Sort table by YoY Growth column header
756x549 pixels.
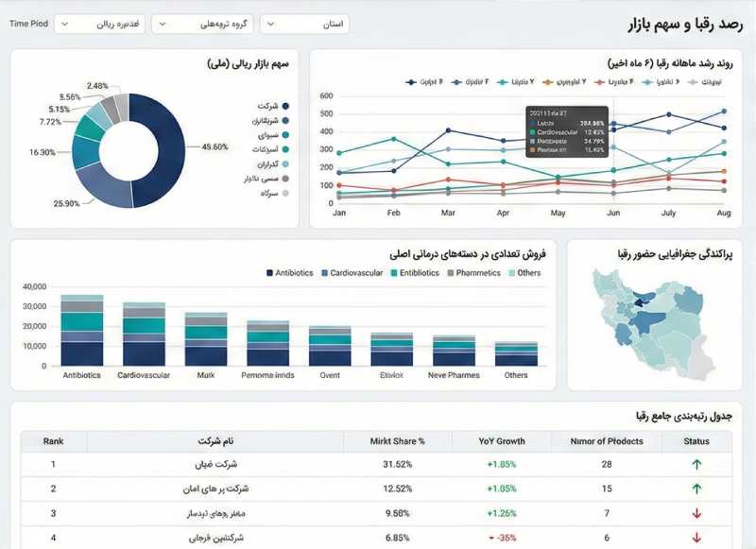click(x=499, y=441)
